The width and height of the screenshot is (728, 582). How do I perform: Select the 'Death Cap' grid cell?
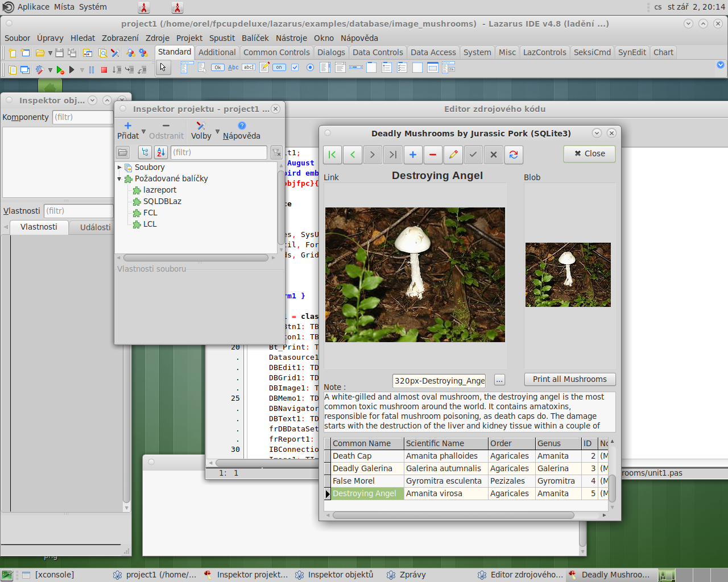(x=367, y=456)
